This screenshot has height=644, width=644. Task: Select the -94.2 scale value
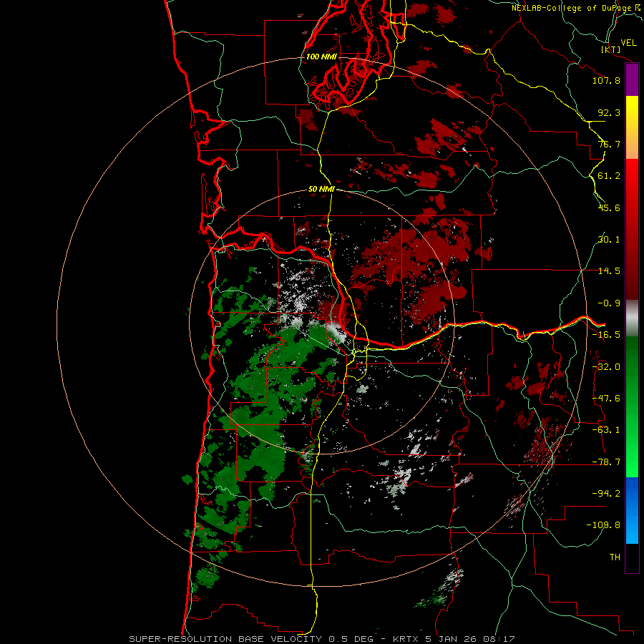coord(606,493)
